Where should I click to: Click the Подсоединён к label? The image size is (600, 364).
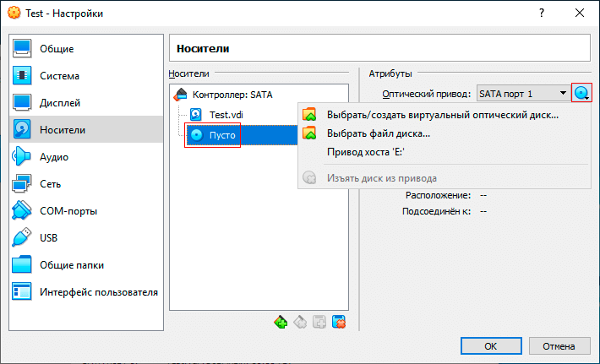click(x=436, y=211)
